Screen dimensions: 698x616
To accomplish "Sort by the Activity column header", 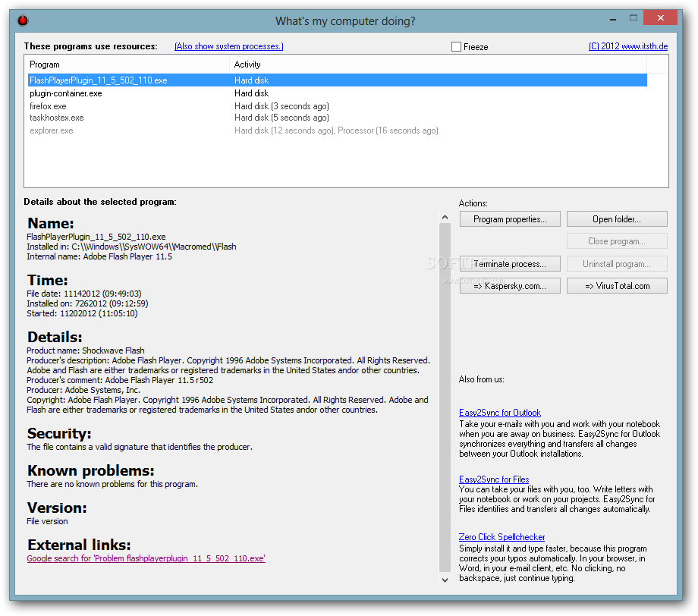I will coord(438,64).
